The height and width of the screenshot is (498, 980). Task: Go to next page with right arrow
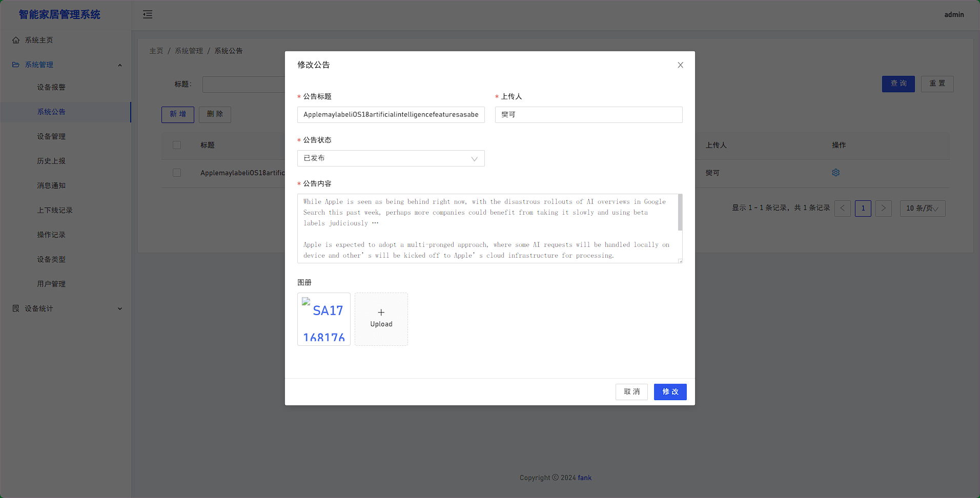[x=883, y=208]
